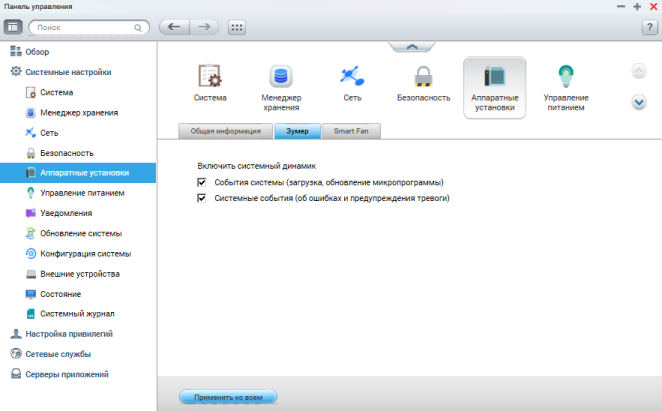Click the sidebar Состояние monitor icon
The height and width of the screenshot is (411, 662).
coord(30,294)
